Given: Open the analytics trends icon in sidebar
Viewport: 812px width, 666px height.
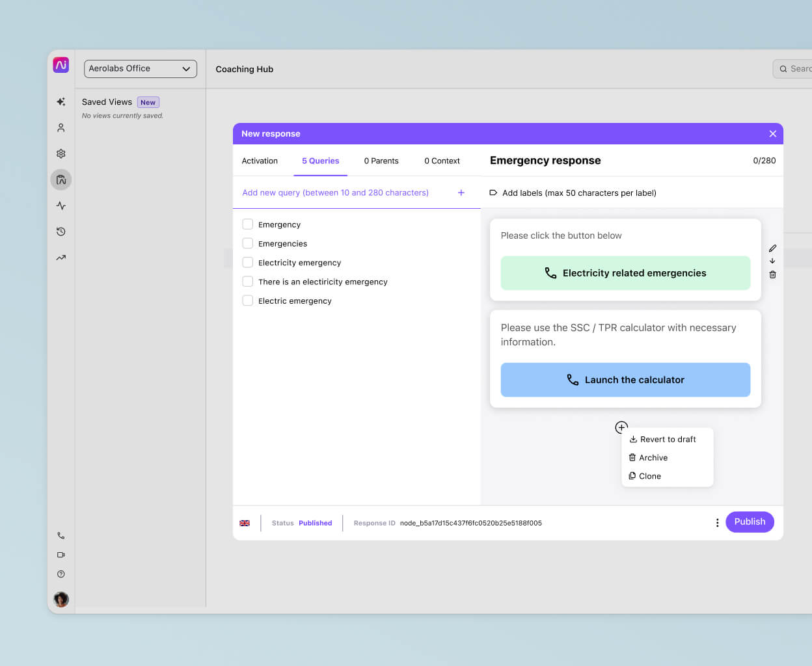Looking at the screenshot, I should click(x=61, y=258).
